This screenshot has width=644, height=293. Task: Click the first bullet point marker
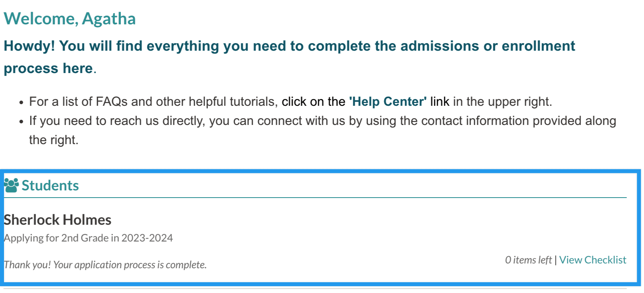point(22,103)
